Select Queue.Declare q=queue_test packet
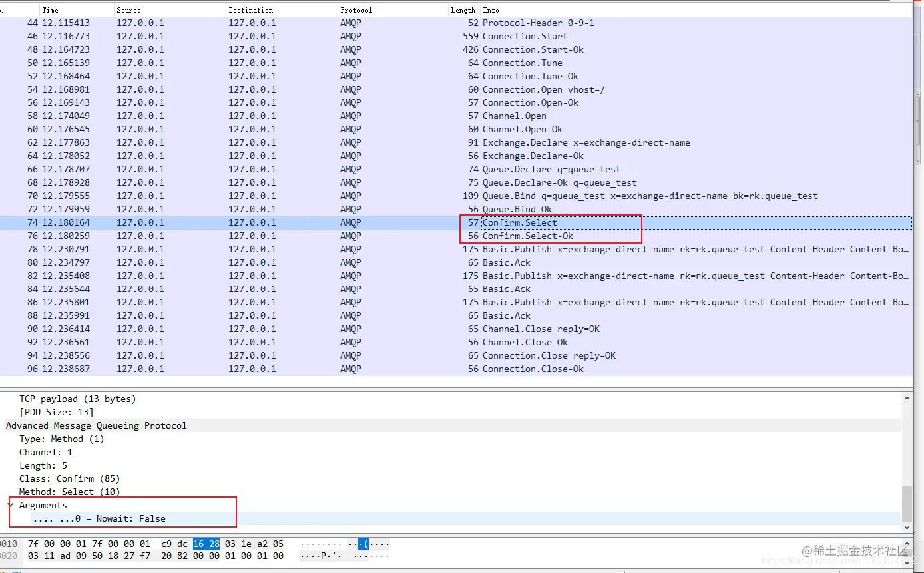 tap(456, 169)
